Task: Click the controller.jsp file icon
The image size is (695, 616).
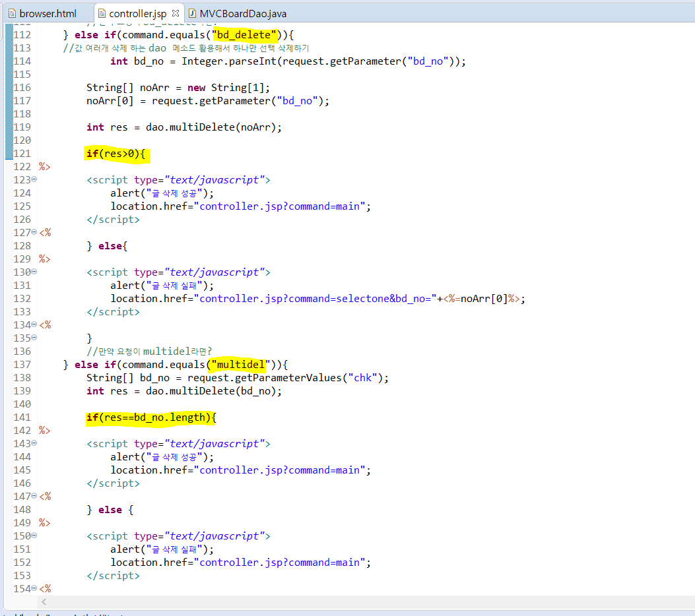Action: pyautogui.click(x=102, y=14)
